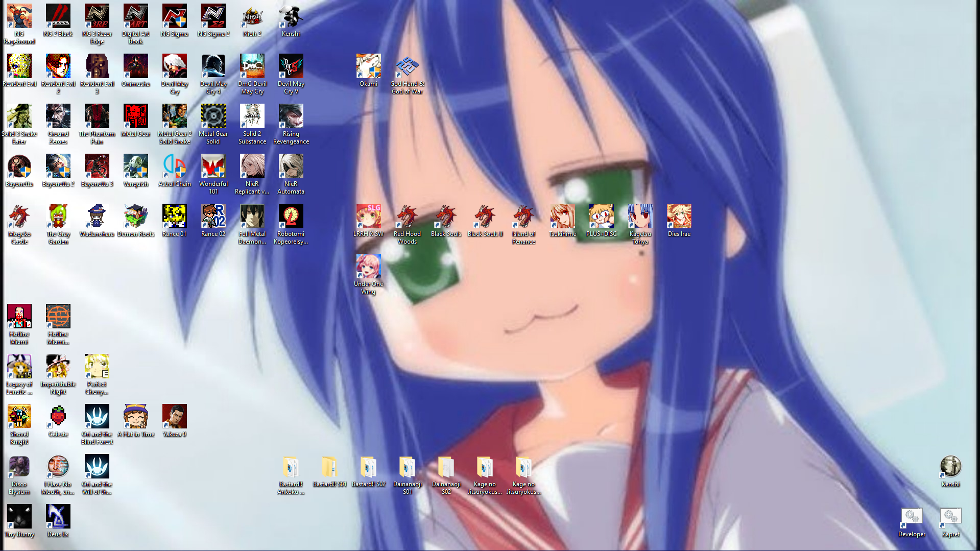This screenshot has width=980, height=551.
Task: Select the Zapret shortcut icon
Action: 951,518
